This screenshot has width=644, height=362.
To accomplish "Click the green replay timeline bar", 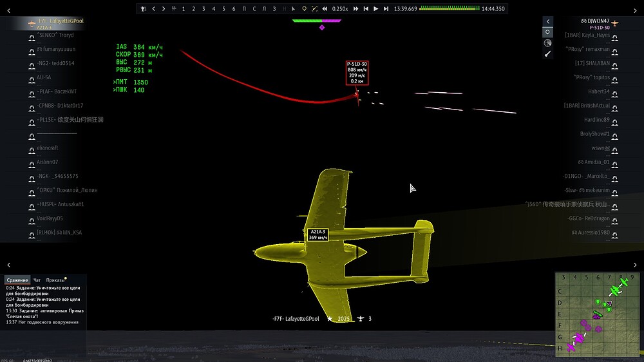I will [x=450, y=8].
